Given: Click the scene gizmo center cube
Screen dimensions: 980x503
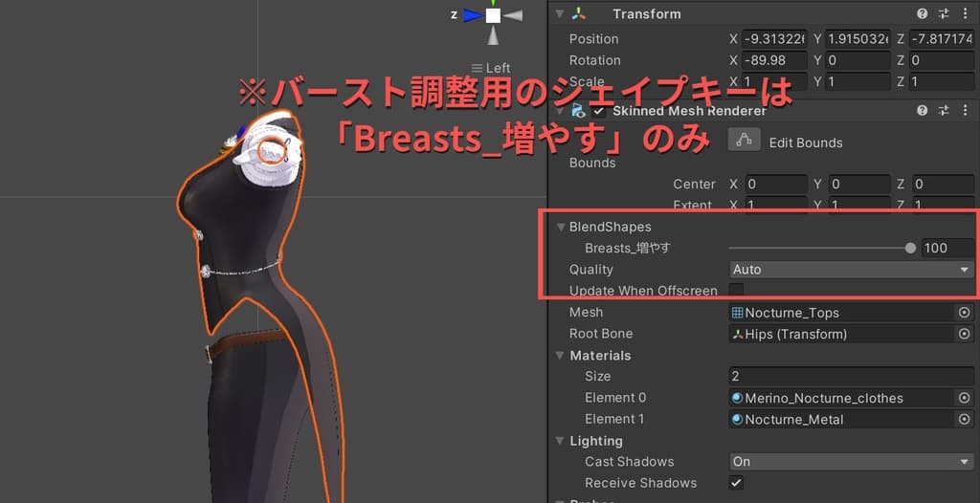Looking at the screenshot, I should 493,15.
